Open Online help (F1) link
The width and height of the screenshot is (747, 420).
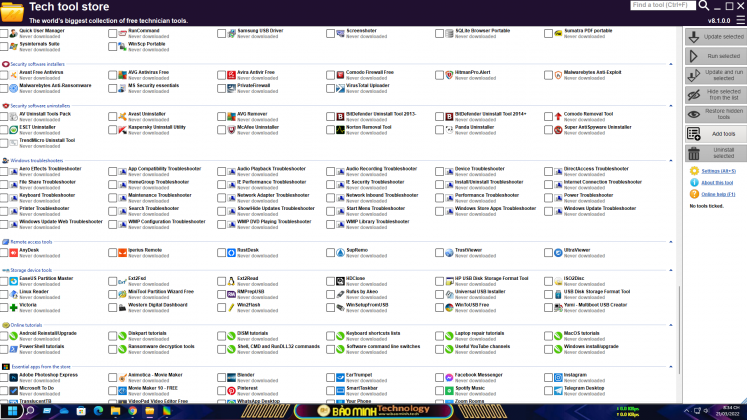(718, 194)
